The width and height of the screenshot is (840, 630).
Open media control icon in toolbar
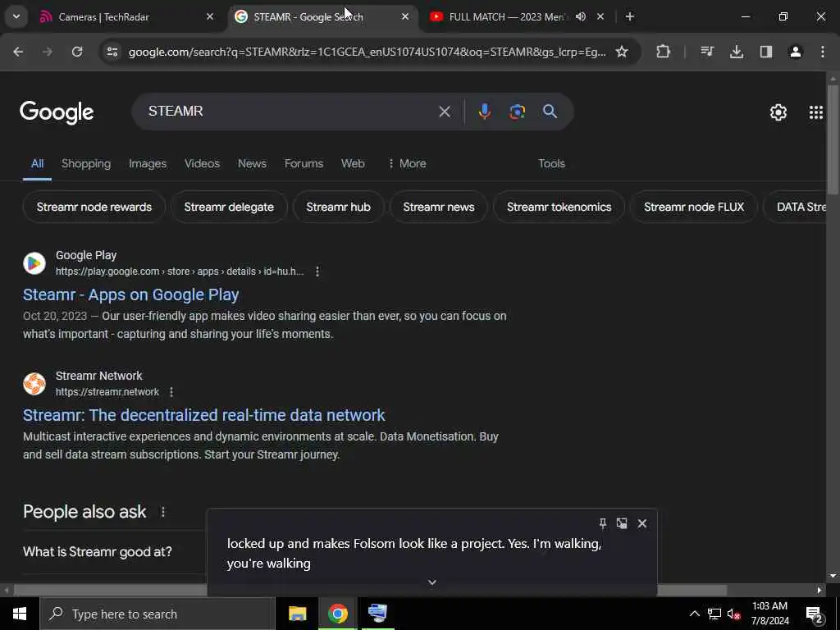[707, 52]
